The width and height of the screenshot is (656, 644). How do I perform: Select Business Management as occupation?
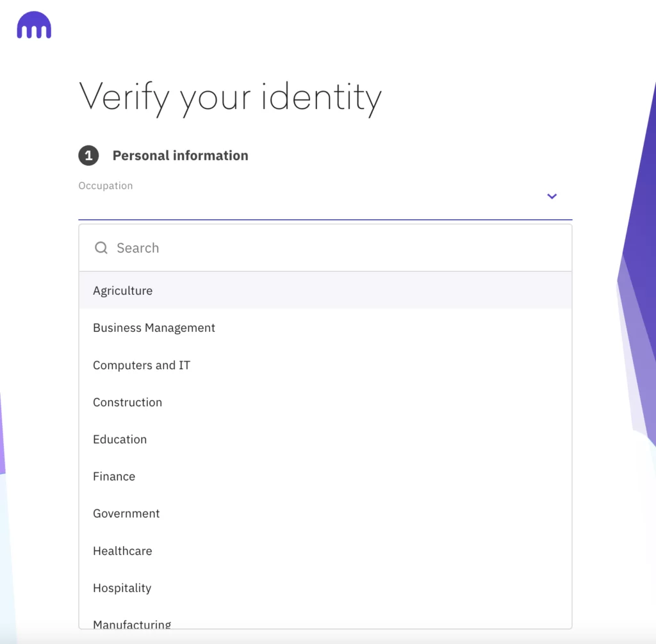(154, 327)
